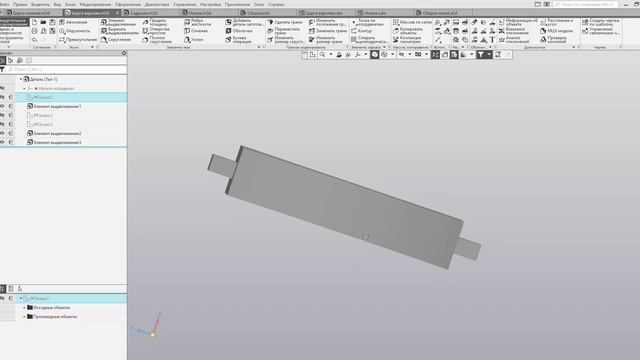Expand the Производные объекты folder

tap(24, 316)
